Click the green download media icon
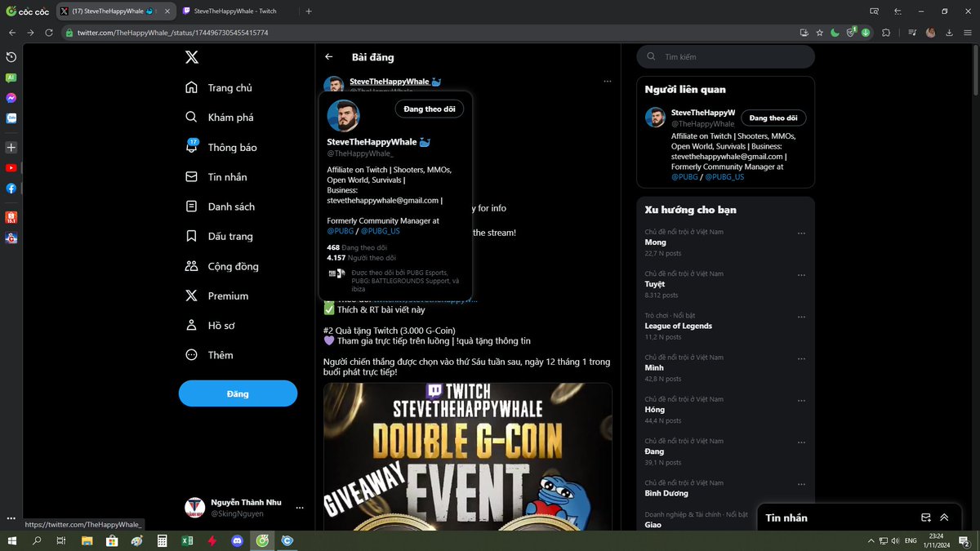The image size is (980, 551). (x=865, y=33)
